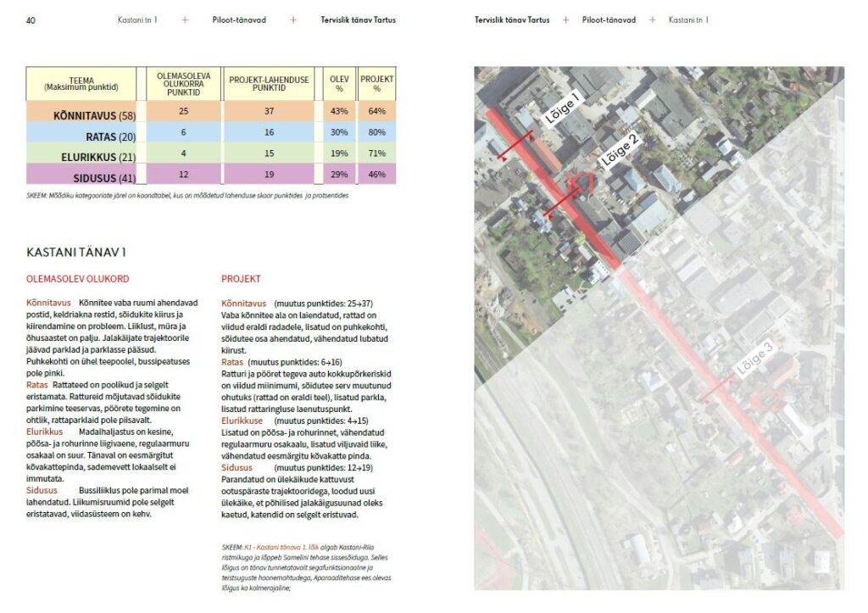Click text '(muutus punktides: 25→37)'
Image resolution: width=868 pixels, height=613 pixels.
[323, 304]
